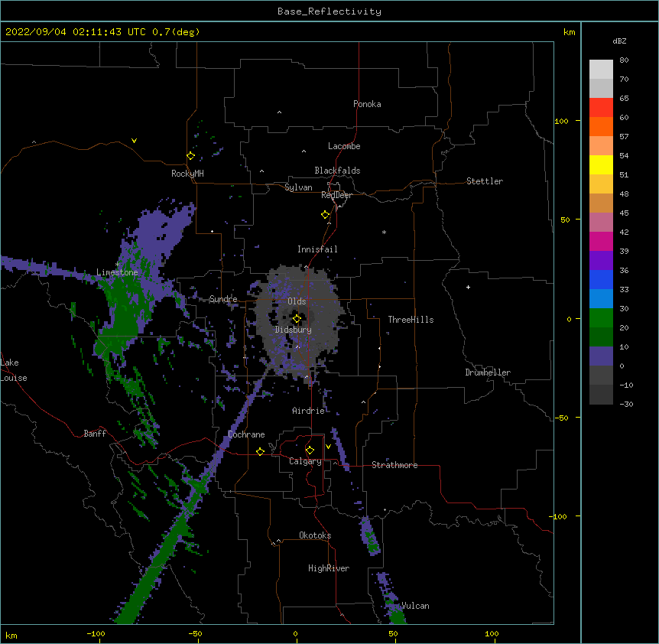
Task: Click the Base_Reflectivity title text
Action: (x=329, y=11)
